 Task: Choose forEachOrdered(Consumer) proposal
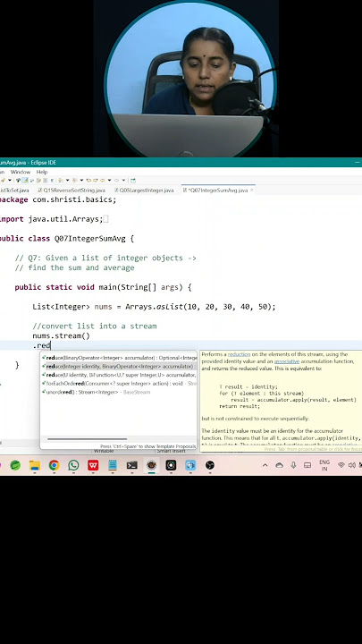coord(119,384)
